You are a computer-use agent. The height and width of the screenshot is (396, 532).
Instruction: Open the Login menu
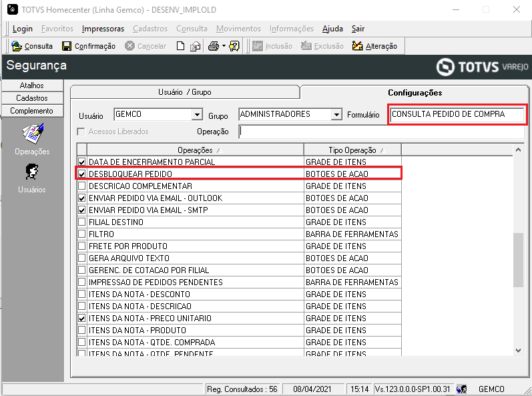[x=23, y=29]
